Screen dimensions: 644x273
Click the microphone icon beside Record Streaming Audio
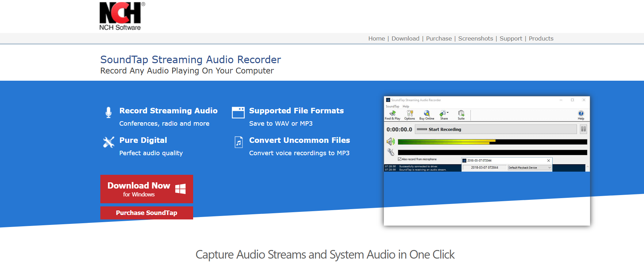pos(109,112)
